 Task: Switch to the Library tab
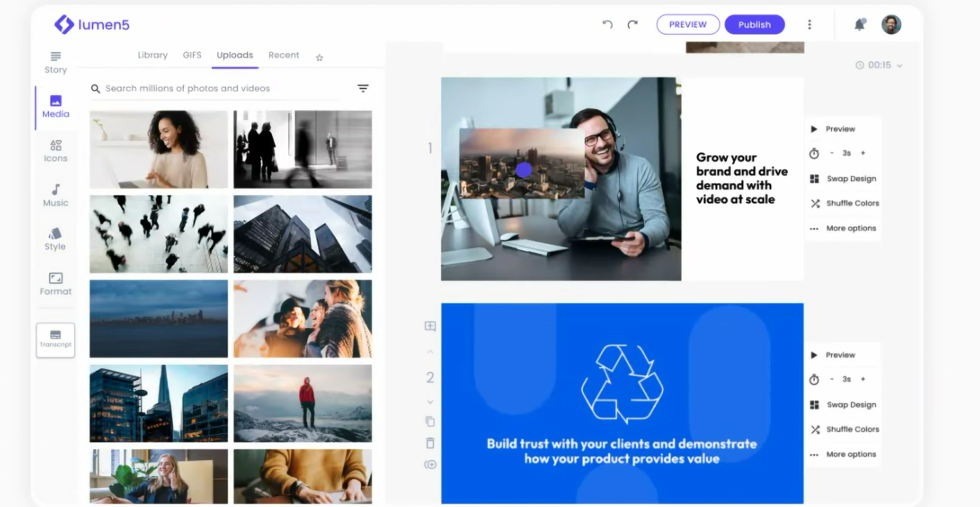[x=153, y=55]
